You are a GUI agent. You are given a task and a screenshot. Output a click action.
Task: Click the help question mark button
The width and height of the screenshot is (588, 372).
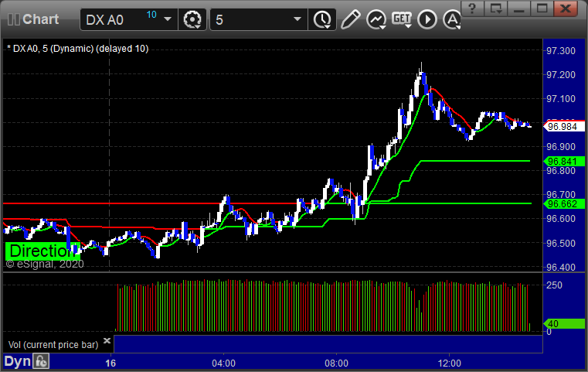pos(472,9)
